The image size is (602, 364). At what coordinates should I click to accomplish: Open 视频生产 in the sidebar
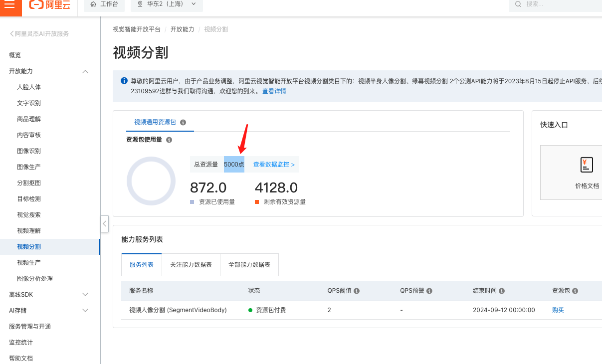(x=29, y=263)
